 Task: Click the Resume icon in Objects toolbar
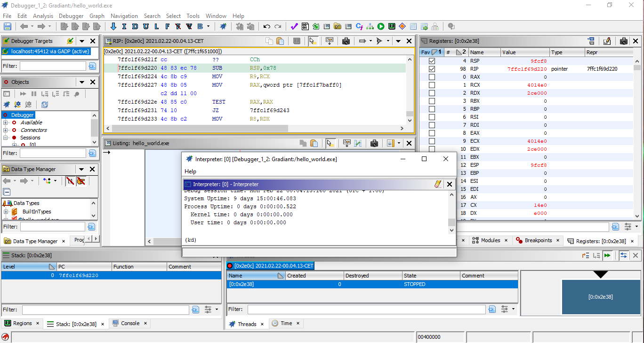click(23, 94)
